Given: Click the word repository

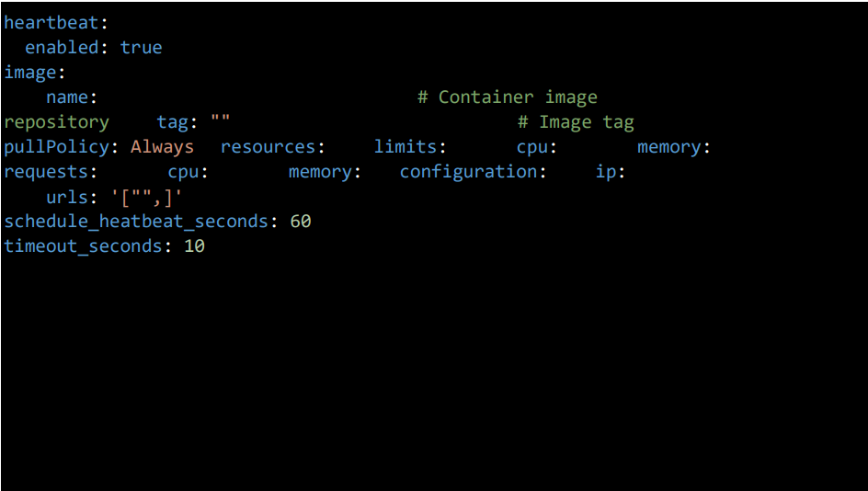Looking at the screenshot, I should [x=56, y=122].
